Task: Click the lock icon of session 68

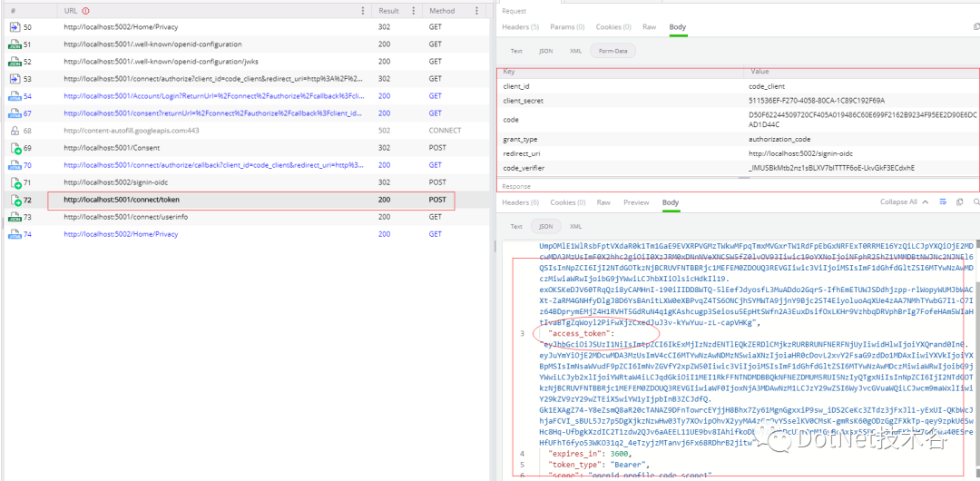Action: pos(15,131)
